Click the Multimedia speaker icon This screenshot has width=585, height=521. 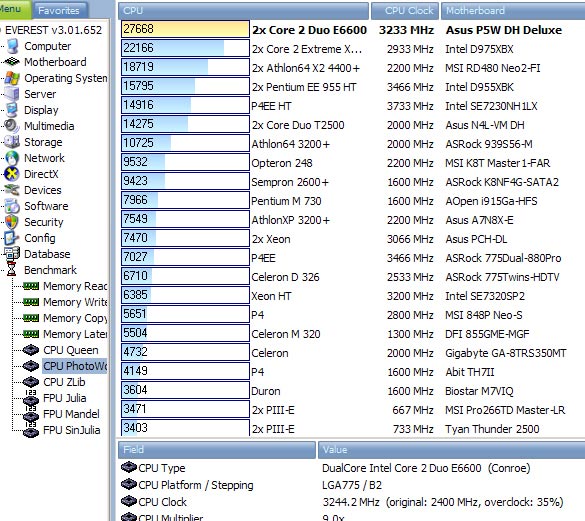12,126
